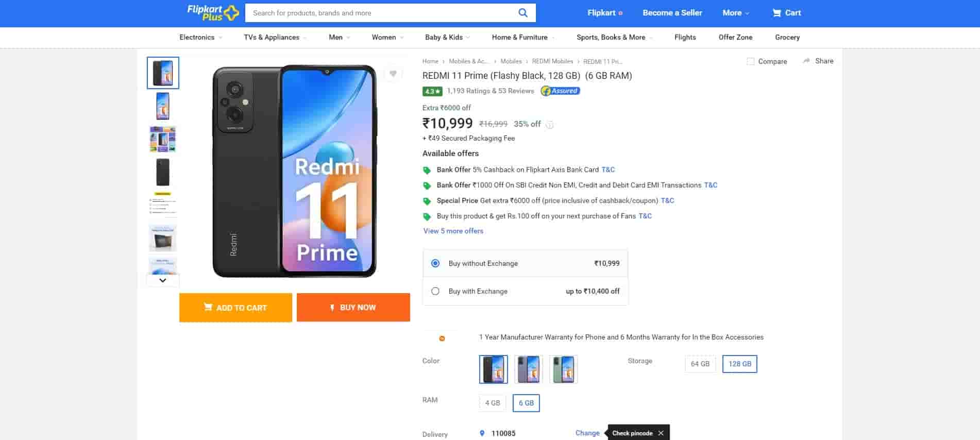
Task: Close the Check pincode tooltip
Action: coord(661,433)
